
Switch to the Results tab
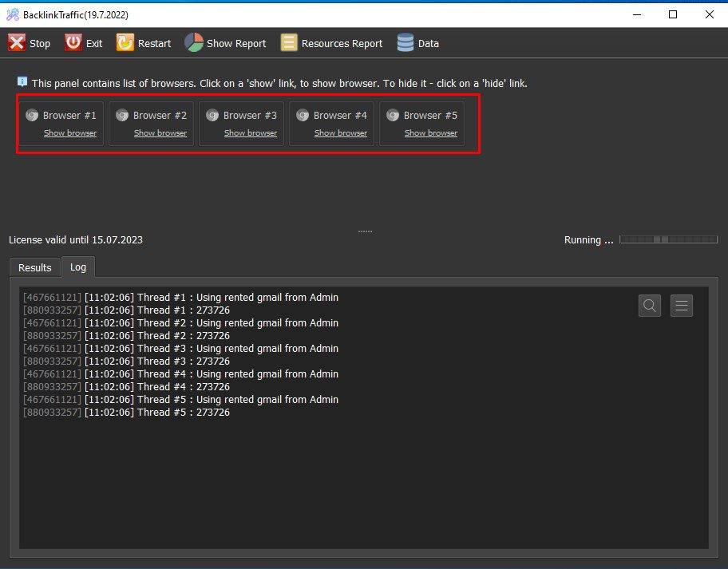click(35, 268)
